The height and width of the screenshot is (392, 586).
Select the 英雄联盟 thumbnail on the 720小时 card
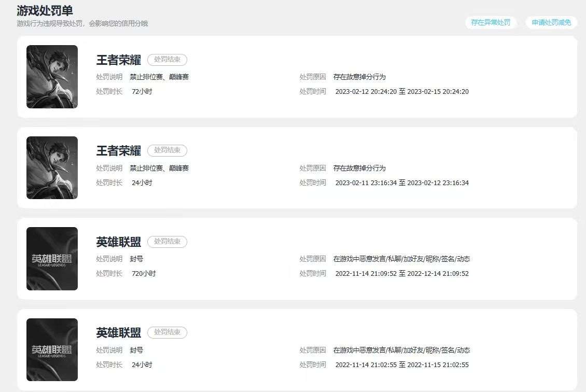(x=52, y=259)
